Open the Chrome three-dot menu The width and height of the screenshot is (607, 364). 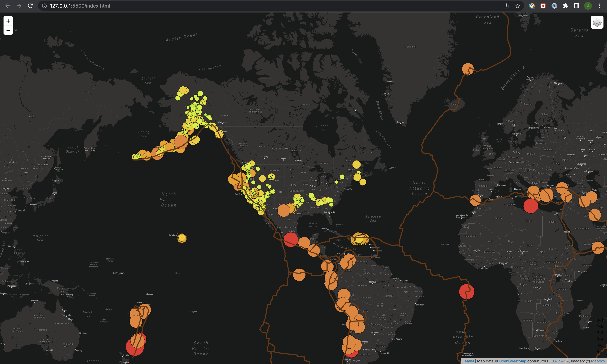(x=599, y=6)
